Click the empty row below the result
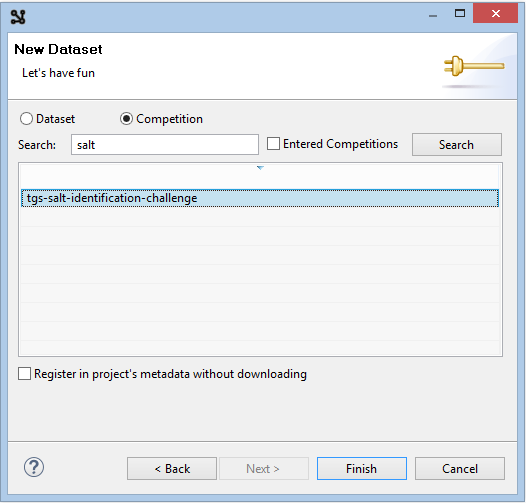Image resolution: width=526 pixels, height=503 pixels. (x=260, y=217)
